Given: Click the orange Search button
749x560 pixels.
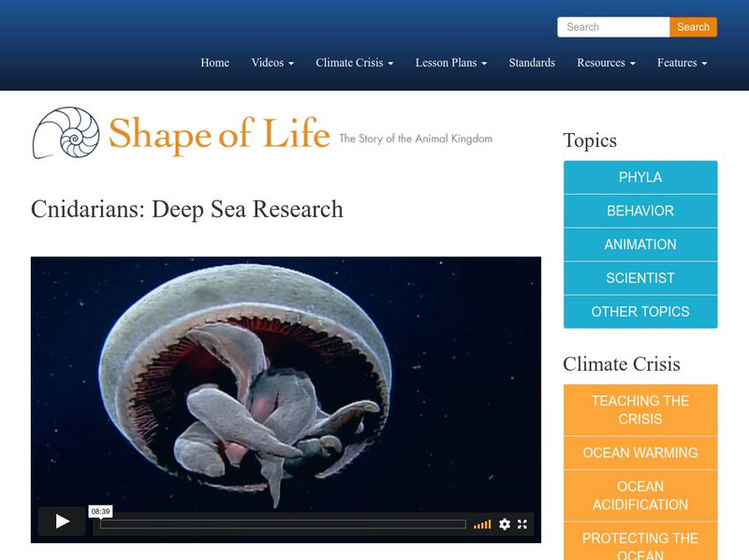Looking at the screenshot, I should [693, 26].
